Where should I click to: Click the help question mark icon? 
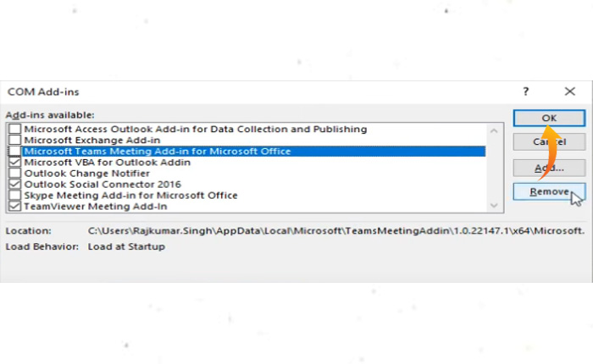tap(526, 91)
